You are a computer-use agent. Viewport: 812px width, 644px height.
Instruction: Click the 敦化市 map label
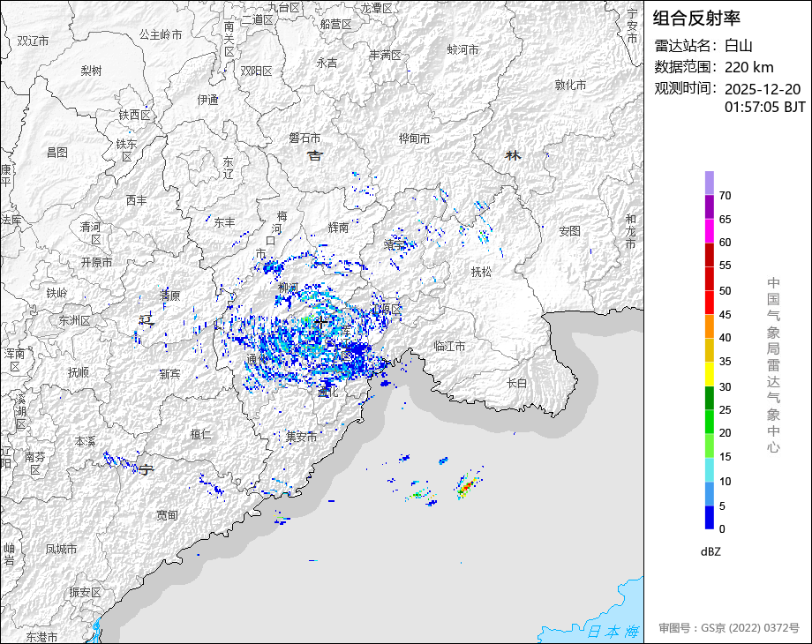[570, 85]
